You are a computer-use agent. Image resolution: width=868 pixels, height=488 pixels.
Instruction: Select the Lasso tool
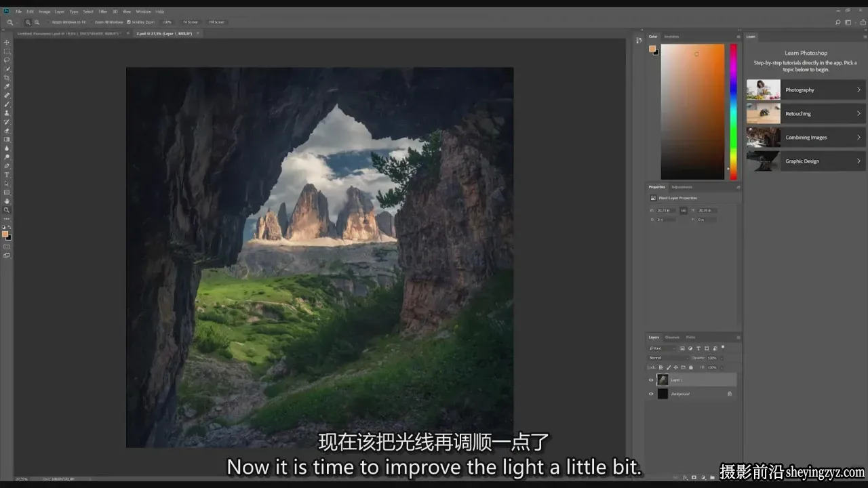click(7, 60)
